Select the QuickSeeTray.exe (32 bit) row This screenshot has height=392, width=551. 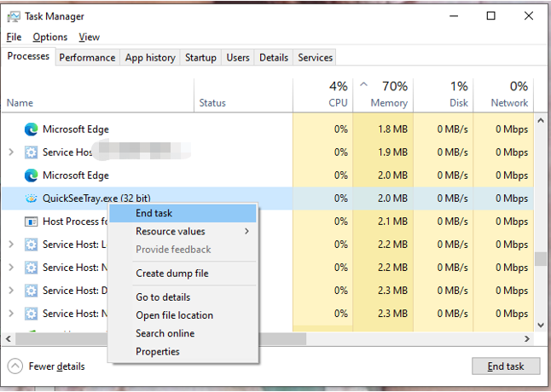pos(268,199)
